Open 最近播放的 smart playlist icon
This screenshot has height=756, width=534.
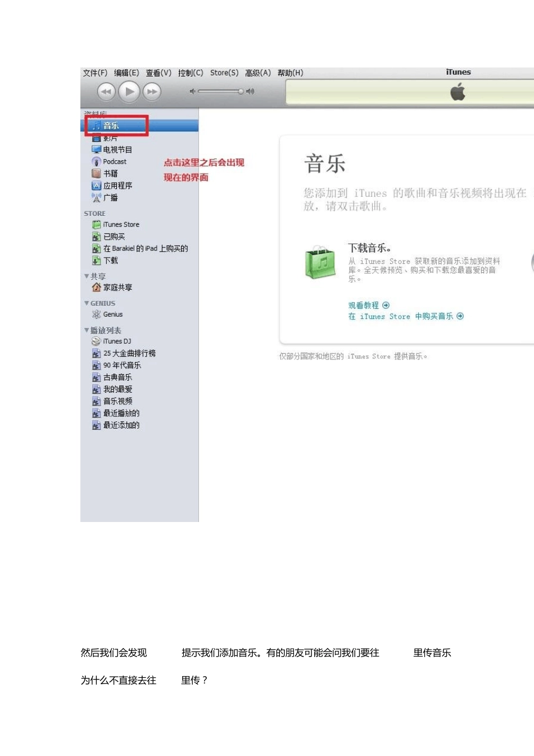(x=96, y=413)
